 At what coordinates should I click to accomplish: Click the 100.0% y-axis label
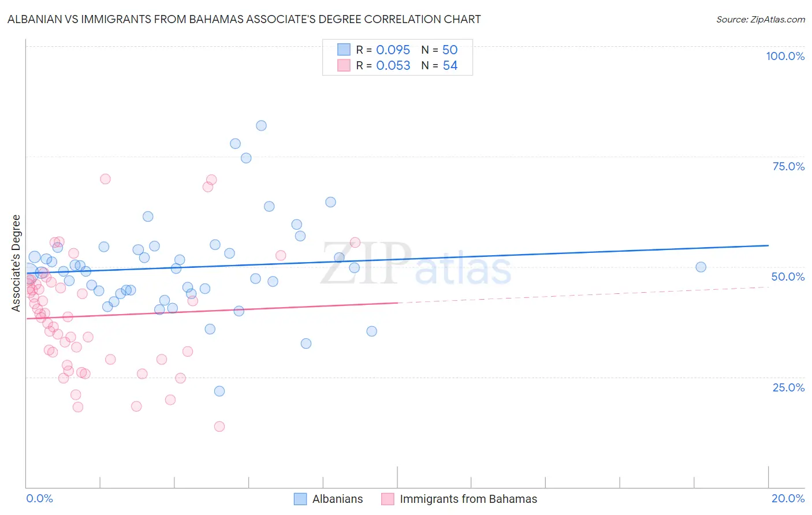[785, 56]
